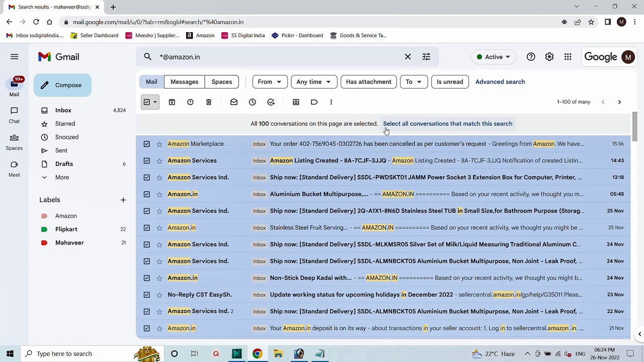
Task: Switch to the Spaces results tab
Action: tap(222, 82)
